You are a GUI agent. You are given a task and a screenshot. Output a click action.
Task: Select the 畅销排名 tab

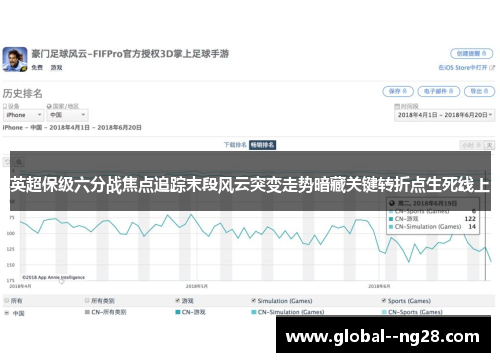pyautogui.click(x=262, y=145)
